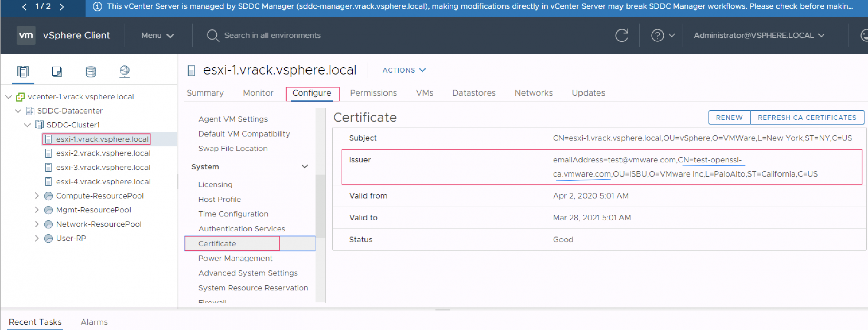Collapse the SDDC-Datacenter tree node

[18, 111]
